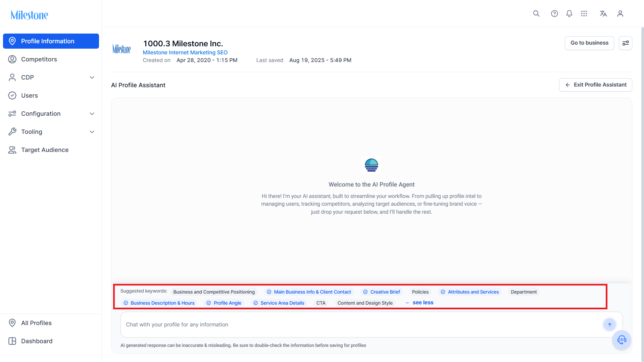
Task: Click the "1000.3 Milestone Inc." title
Action: pos(183,44)
